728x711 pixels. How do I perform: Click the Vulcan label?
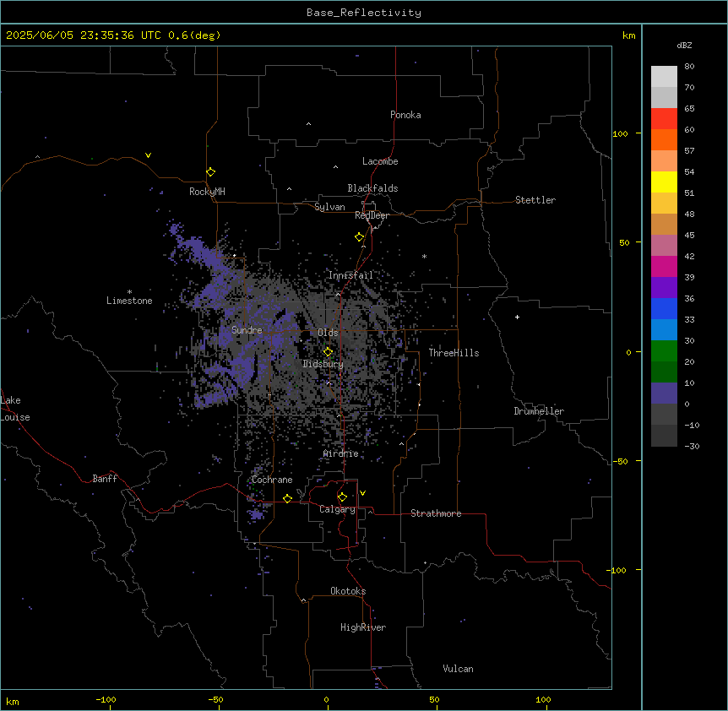(459, 669)
